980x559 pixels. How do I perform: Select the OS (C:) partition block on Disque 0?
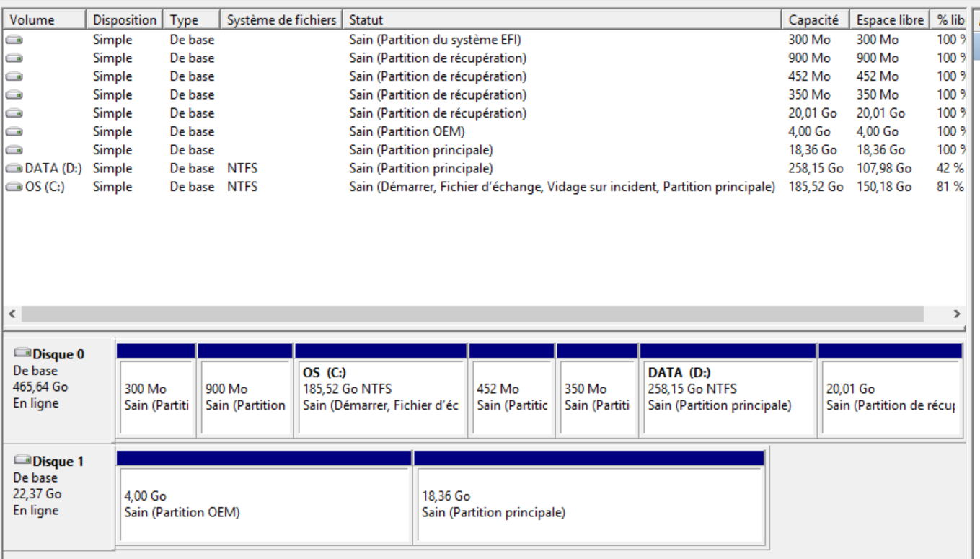[x=380, y=397]
